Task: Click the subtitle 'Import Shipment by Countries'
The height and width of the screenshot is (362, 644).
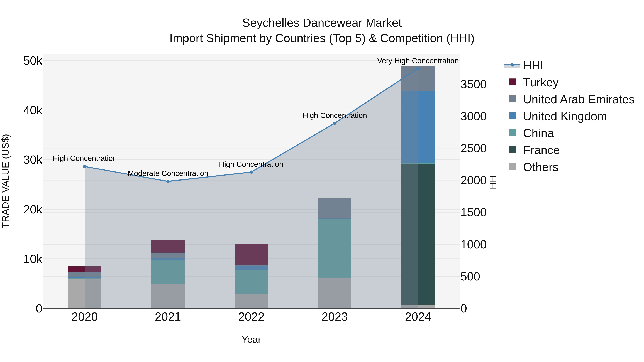Action: 248,38
